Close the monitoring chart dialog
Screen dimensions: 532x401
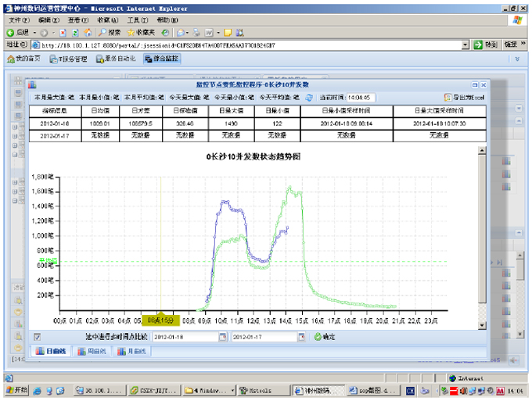pos(483,84)
